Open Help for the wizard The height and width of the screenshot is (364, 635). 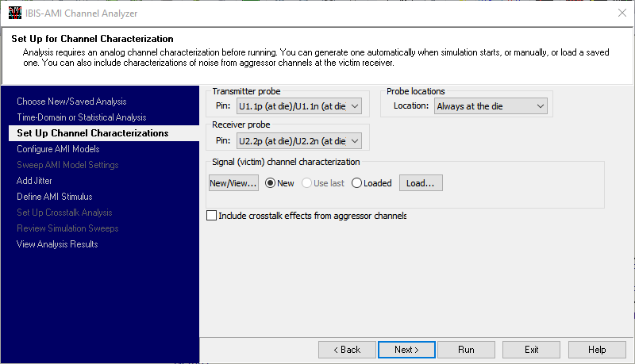pyautogui.click(x=597, y=350)
